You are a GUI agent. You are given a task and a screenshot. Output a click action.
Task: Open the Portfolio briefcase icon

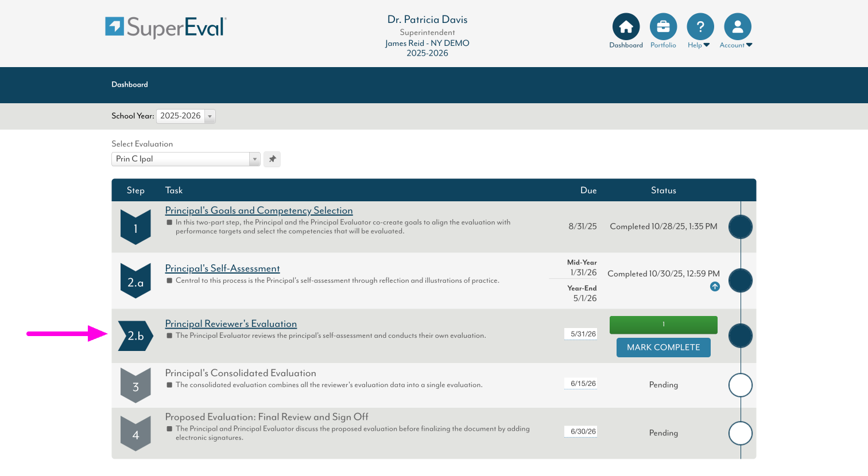(663, 27)
